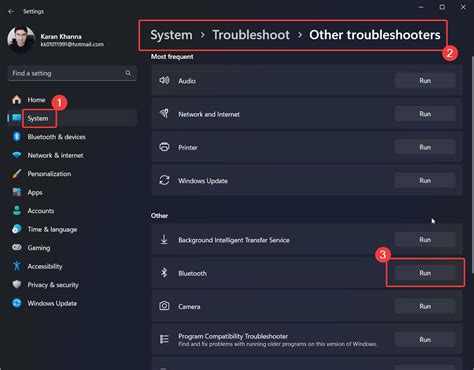This screenshot has width=474, height=370.
Task: Click the Network and Internet troubleshooter icon
Action: pyautogui.click(x=164, y=114)
